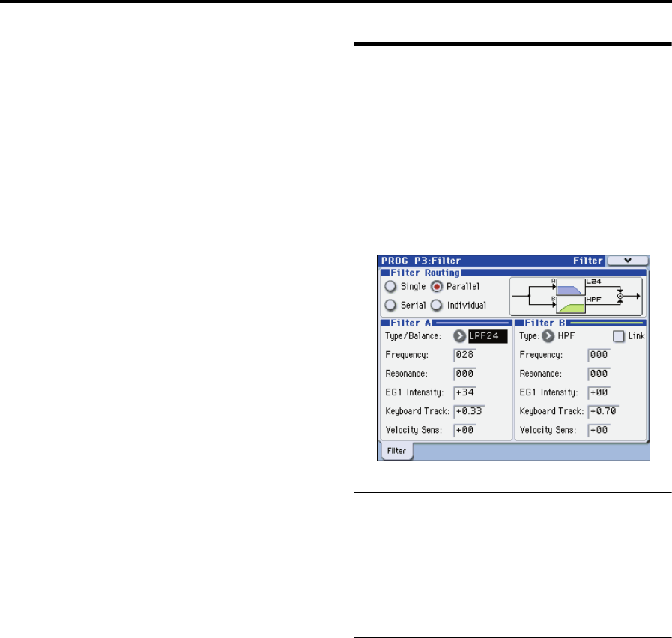
Task: Switch to the Filter tab at bottom
Action: coord(396,451)
